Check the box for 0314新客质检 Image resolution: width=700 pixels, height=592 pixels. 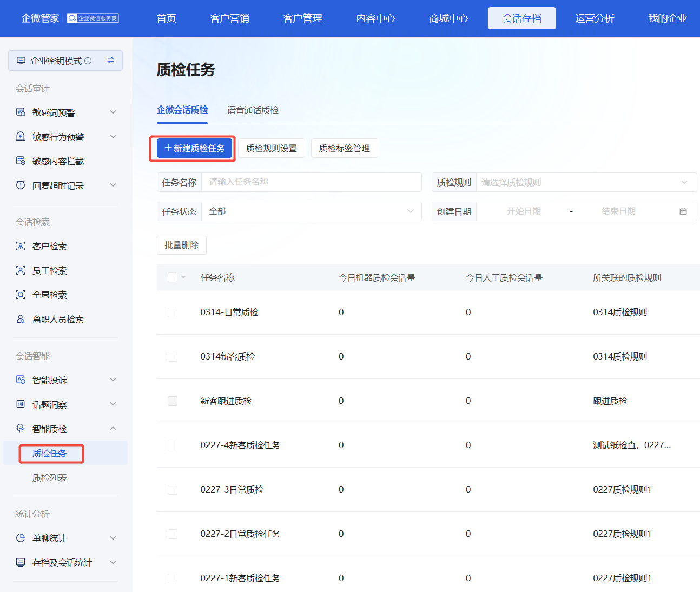pyautogui.click(x=173, y=357)
